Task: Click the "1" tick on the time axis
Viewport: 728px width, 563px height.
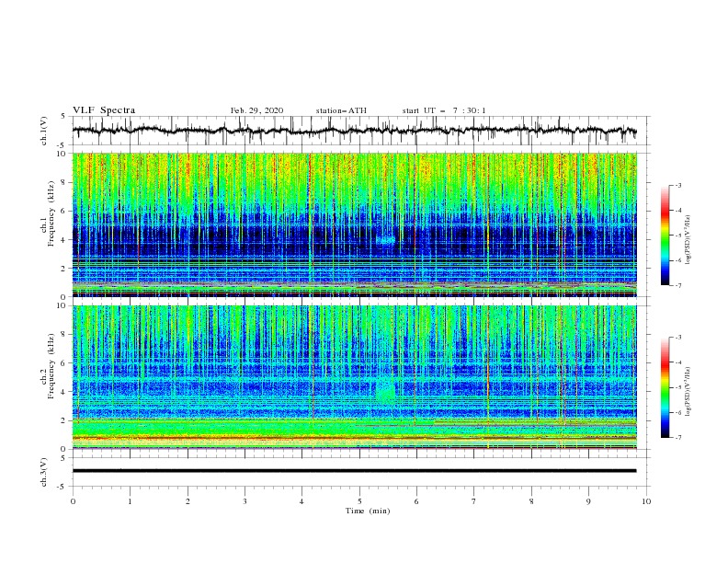Action: tap(130, 501)
